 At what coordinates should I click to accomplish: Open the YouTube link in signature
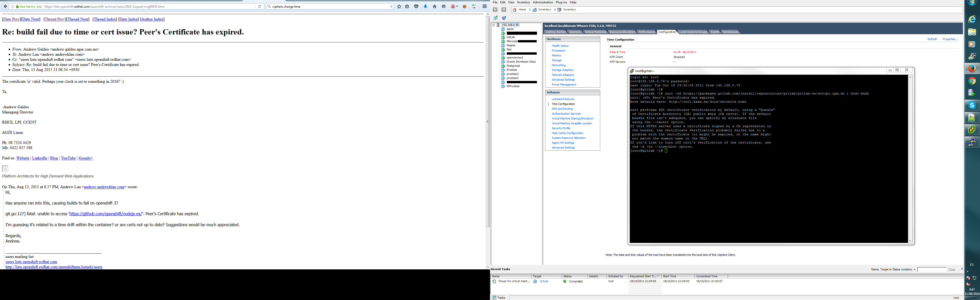click(x=68, y=158)
